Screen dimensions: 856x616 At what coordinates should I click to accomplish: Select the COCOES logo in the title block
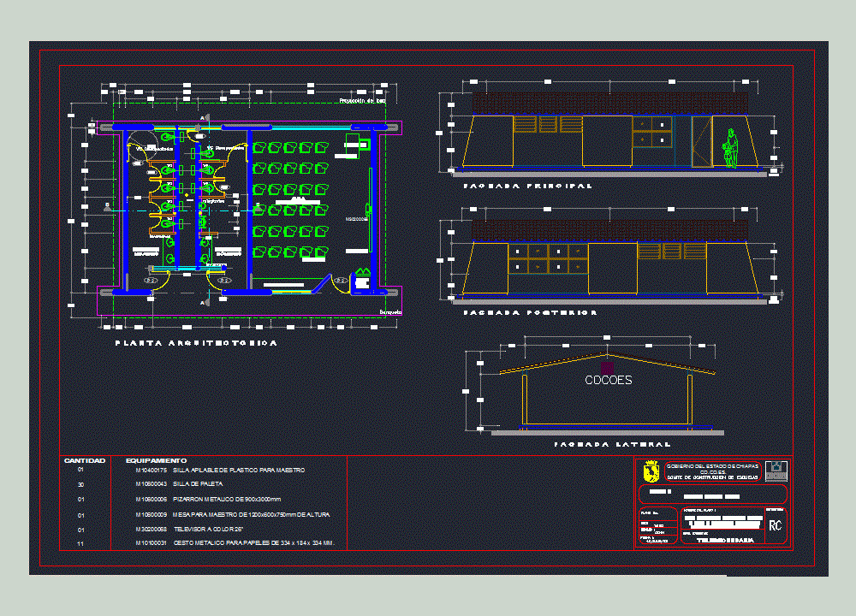[776, 471]
